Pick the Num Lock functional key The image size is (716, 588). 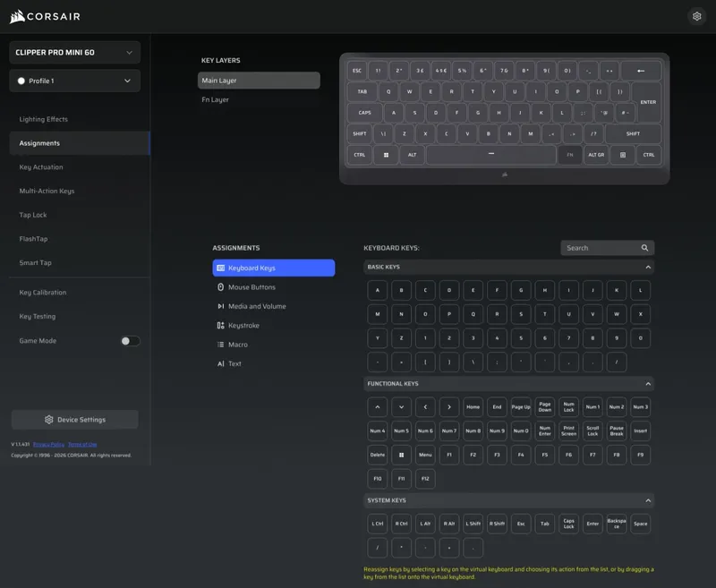point(569,407)
